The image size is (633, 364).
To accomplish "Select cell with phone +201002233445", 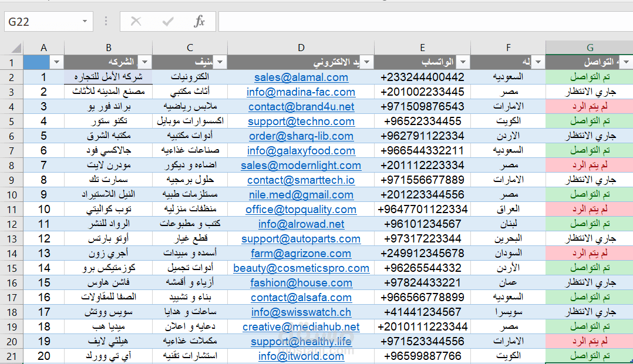I will (422, 92).
